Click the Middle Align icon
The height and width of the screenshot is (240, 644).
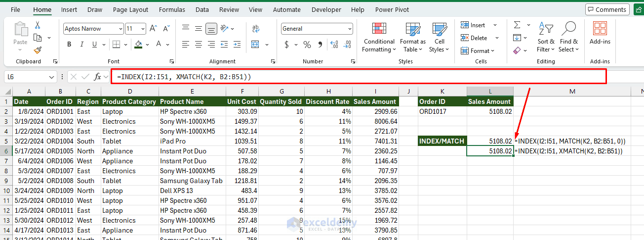point(199,29)
